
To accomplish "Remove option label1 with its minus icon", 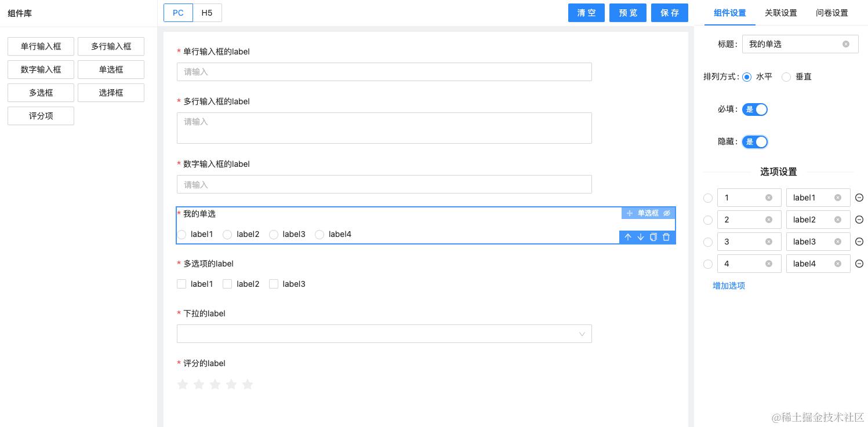I will point(859,198).
